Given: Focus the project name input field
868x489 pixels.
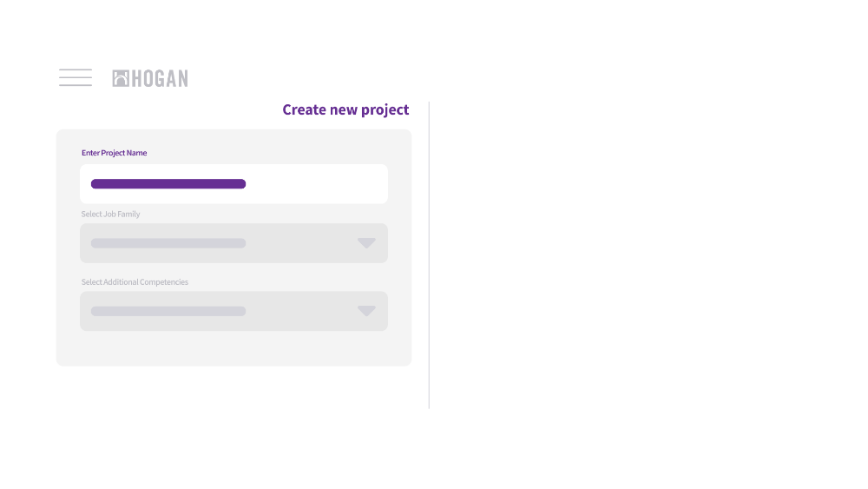Looking at the screenshot, I should pyautogui.click(x=233, y=184).
